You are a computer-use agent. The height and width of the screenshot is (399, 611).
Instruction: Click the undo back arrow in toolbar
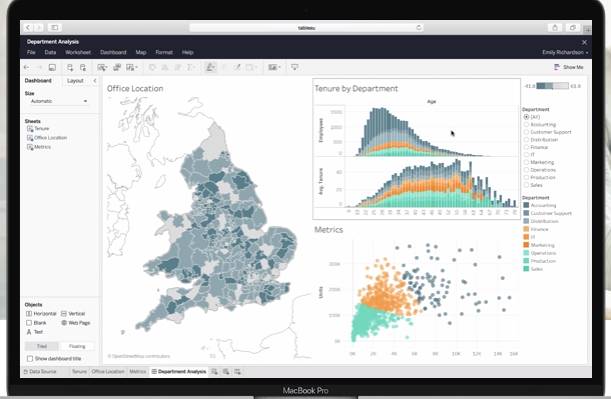26,67
